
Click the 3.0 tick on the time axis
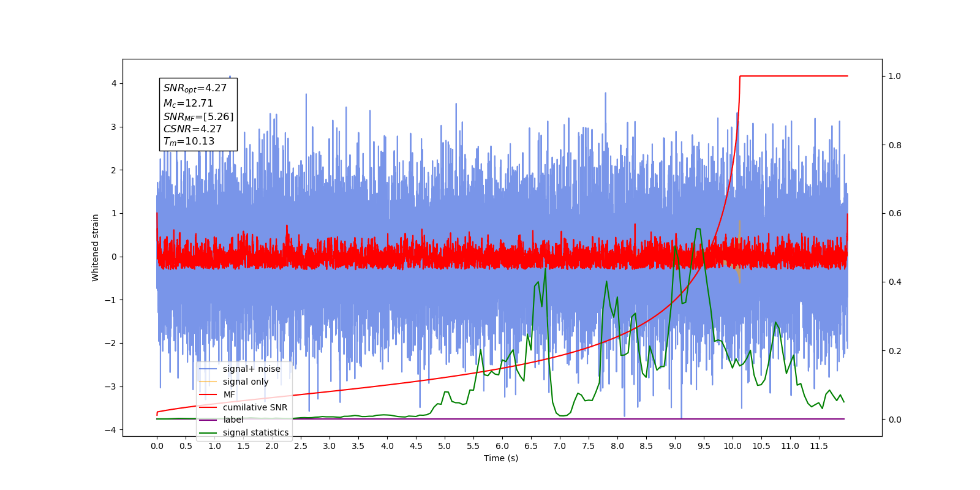tap(330, 446)
